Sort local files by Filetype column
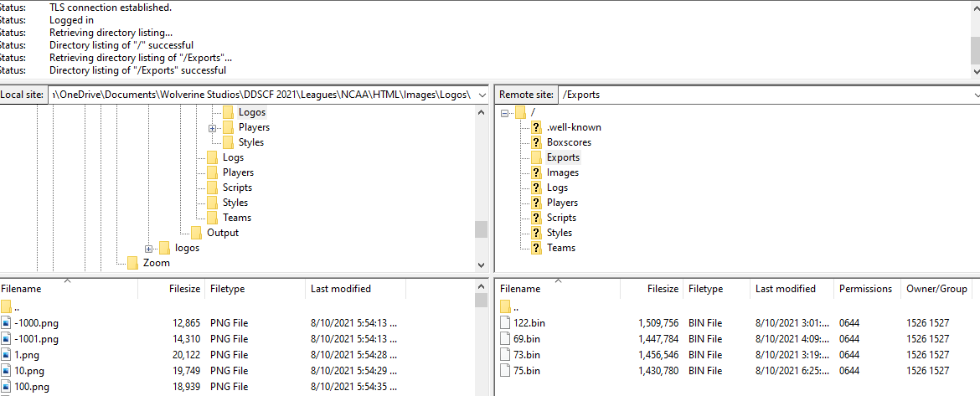 click(255, 289)
